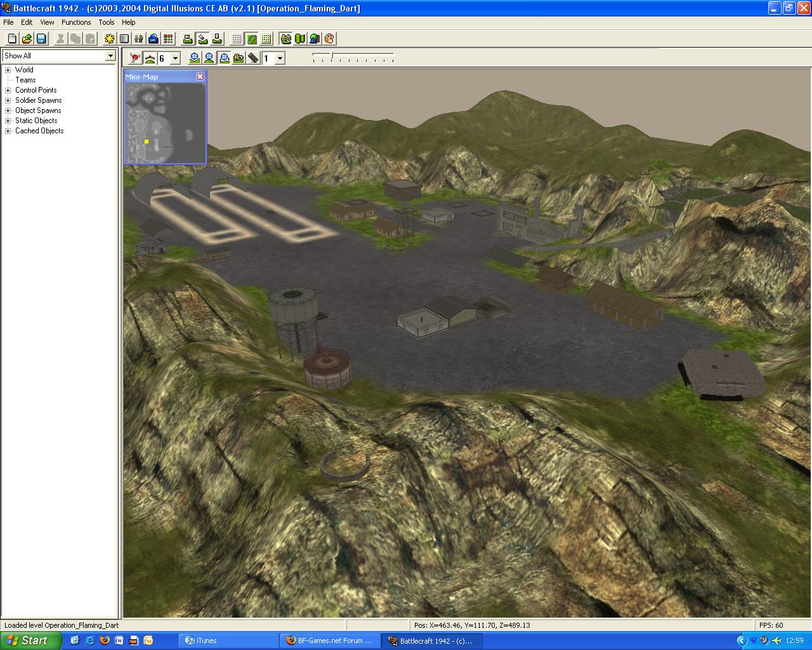
Task: Click the Windows Start button
Action: click(29, 640)
